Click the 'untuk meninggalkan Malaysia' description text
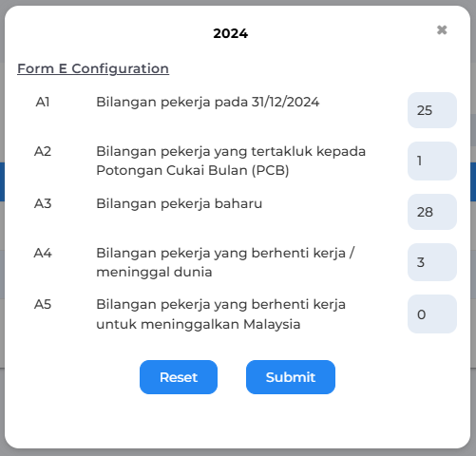This screenshot has width=476, height=456. click(x=199, y=324)
